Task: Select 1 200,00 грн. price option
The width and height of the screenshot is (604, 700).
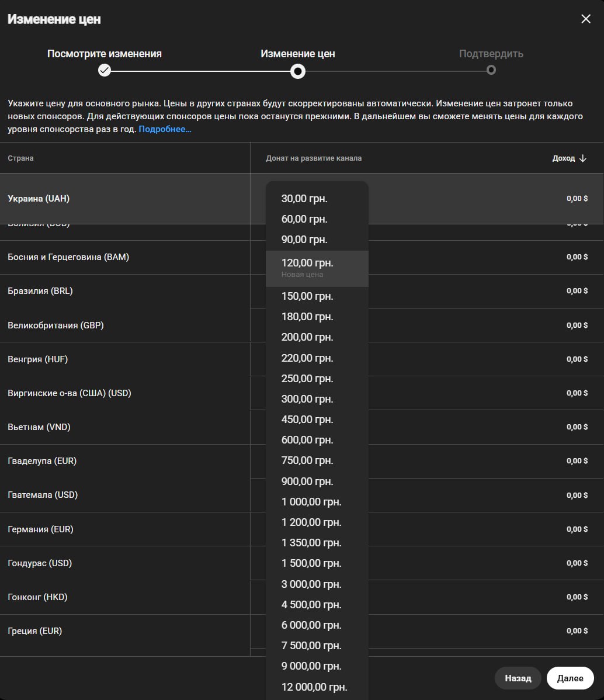Action: (317, 522)
